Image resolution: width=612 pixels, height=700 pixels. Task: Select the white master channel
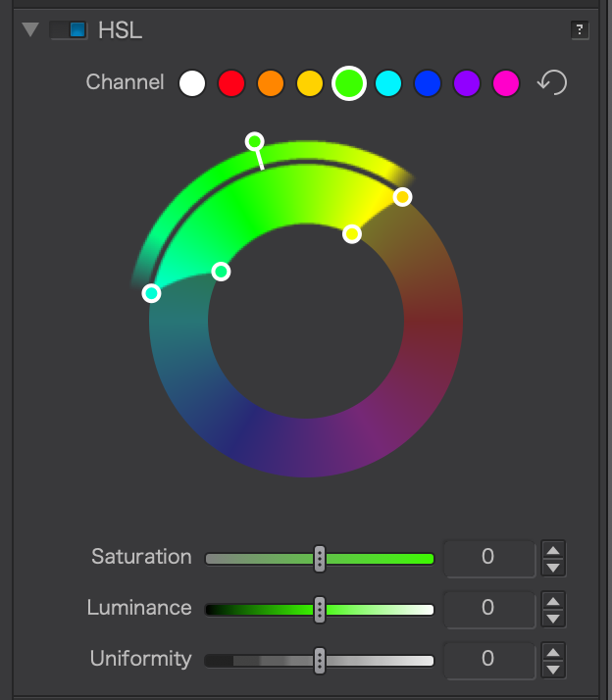(x=192, y=83)
